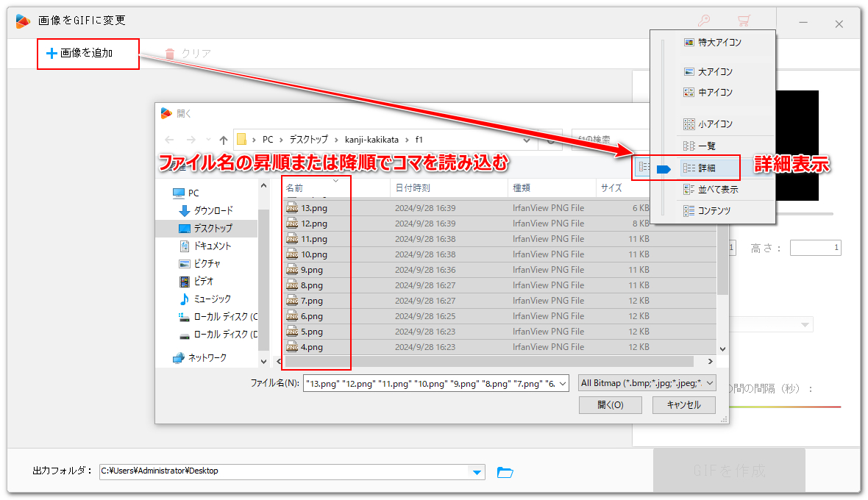This screenshot has width=868, height=500.
Task: Select デスクトップ in the navigation tree
Action: pyautogui.click(x=206, y=229)
